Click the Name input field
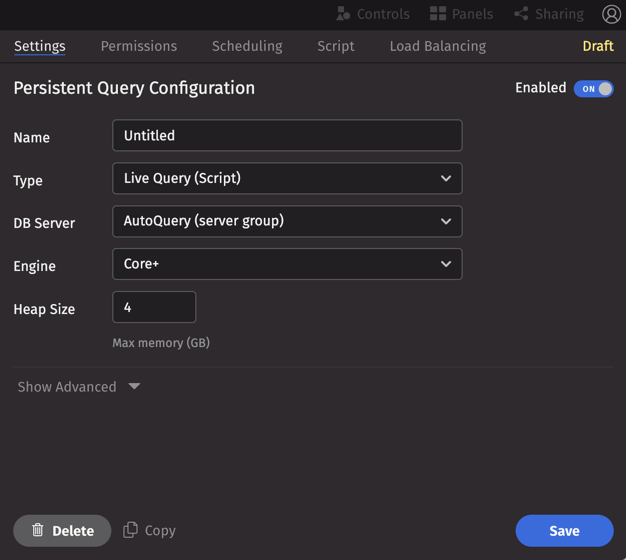The width and height of the screenshot is (626, 560). (x=287, y=136)
